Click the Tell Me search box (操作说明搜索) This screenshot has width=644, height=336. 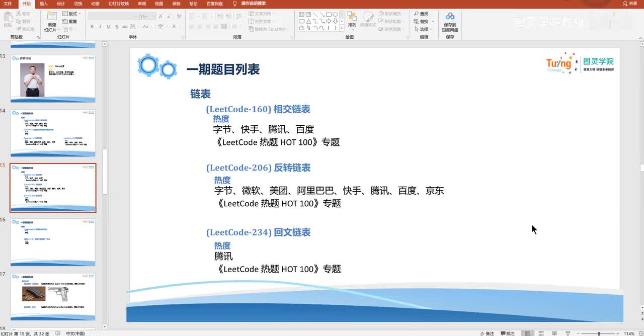point(253,4)
